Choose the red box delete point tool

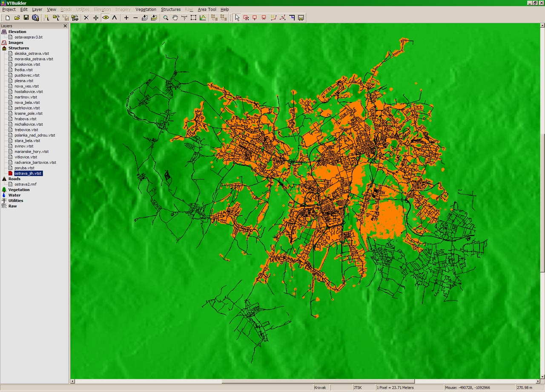pos(264,18)
